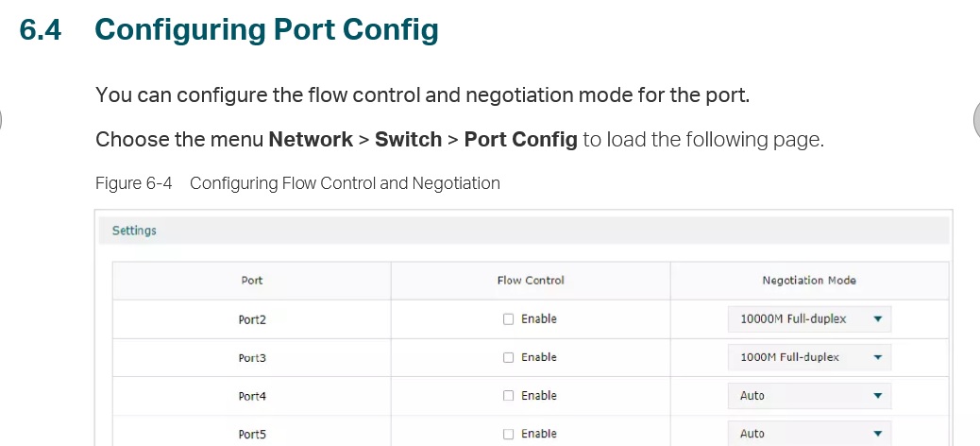Screen dimensions: 980x446
Task: Click bold Network in the menu path
Action: pyautogui.click(x=311, y=140)
